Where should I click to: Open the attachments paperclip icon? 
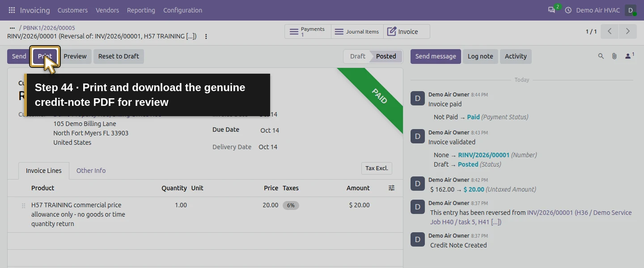614,56
